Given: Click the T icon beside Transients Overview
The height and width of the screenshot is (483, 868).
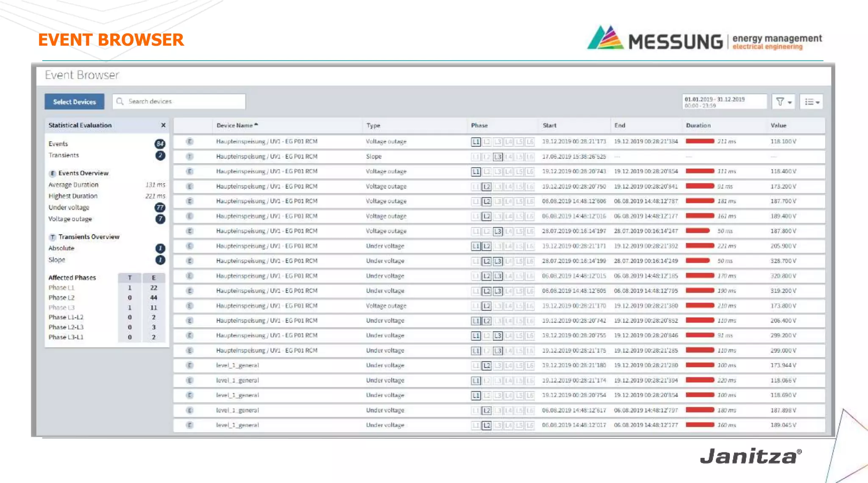Looking at the screenshot, I should pyautogui.click(x=53, y=237).
